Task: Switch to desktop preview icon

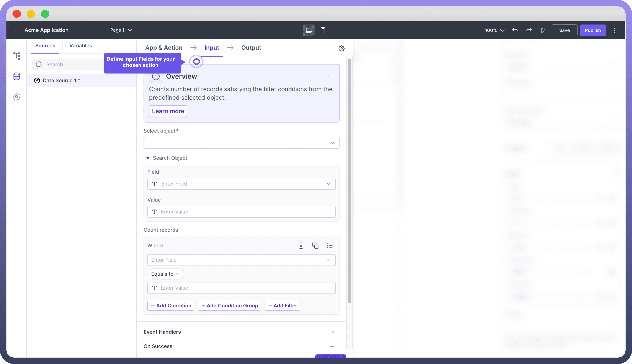Action: pos(308,30)
